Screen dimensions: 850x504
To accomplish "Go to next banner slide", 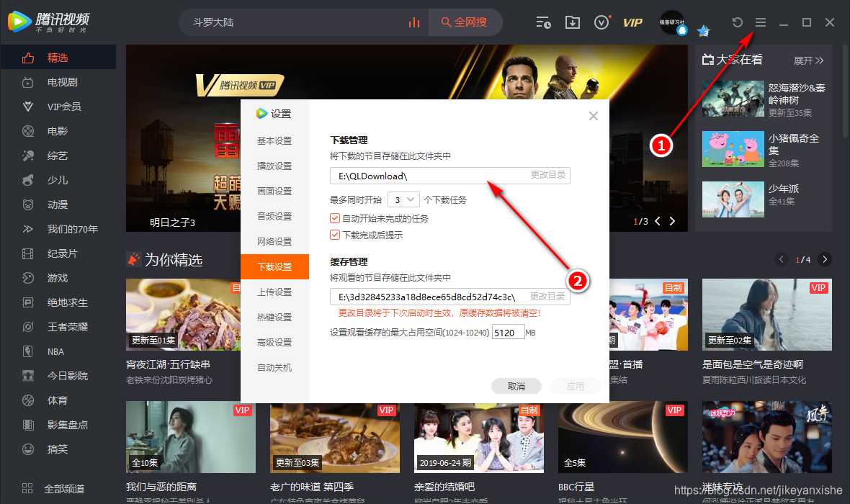I will coord(672,221).
